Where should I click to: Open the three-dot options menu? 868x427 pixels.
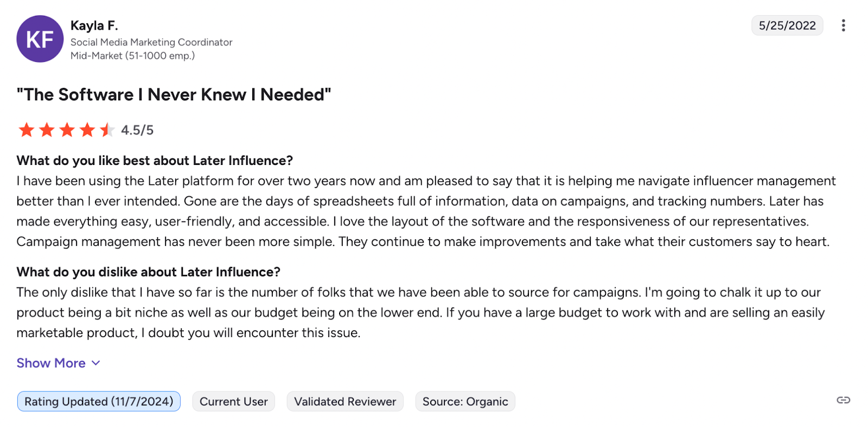843,26
